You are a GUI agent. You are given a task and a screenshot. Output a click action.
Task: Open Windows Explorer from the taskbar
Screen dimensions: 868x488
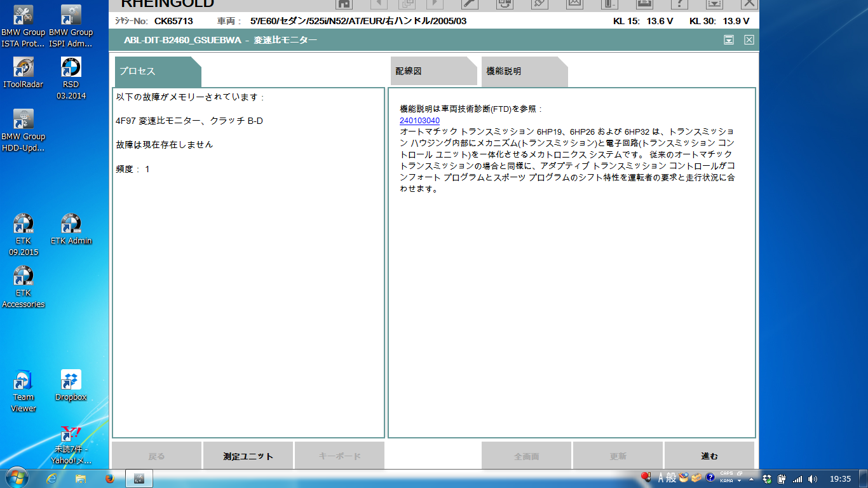[x=81, y=478]
